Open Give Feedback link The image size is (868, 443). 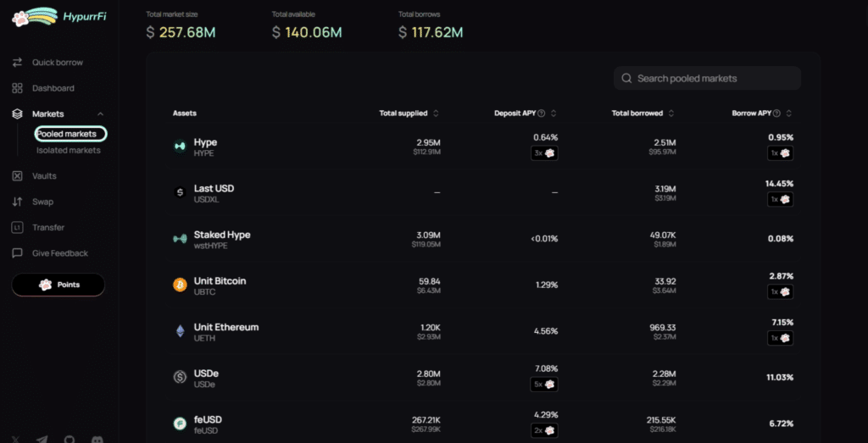pos(60,253)
